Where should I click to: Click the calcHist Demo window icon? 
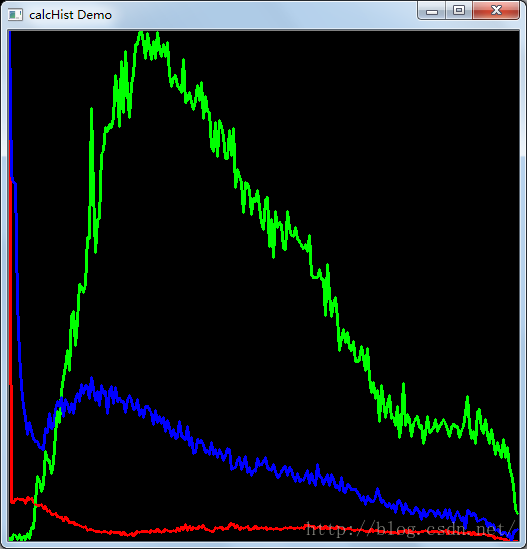click(x=15, y=15)
